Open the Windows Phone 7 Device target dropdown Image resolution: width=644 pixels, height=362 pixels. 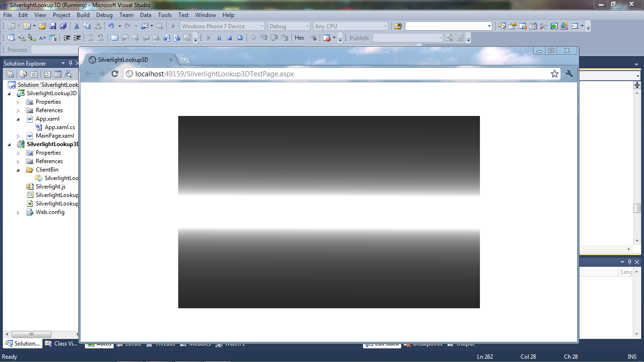tap(261, 26)
